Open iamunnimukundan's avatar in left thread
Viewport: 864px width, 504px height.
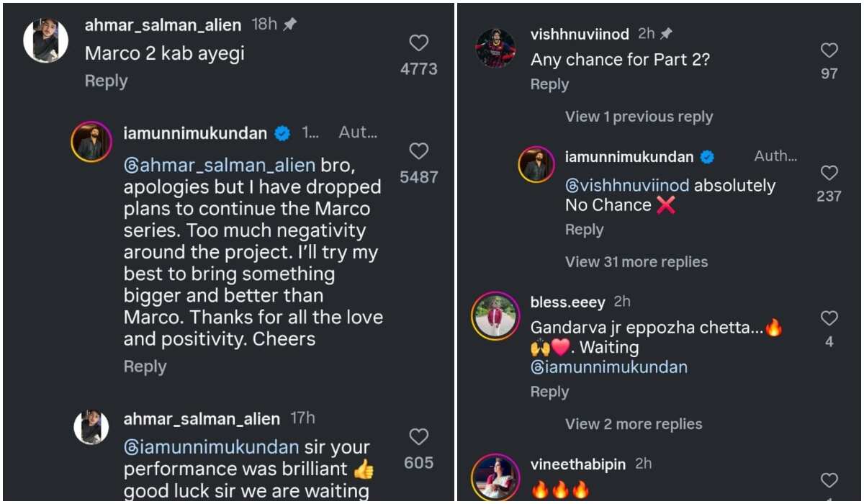point(91,142)
